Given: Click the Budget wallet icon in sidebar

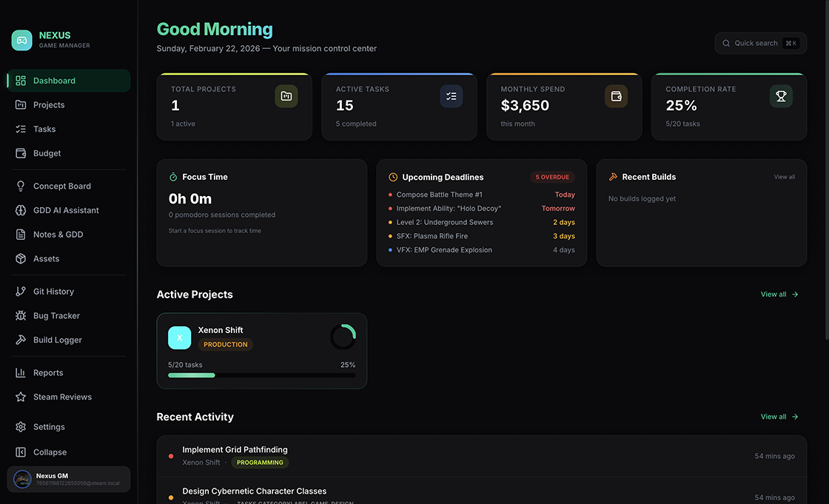Looking at the screenshot, I should pyautogui.click(x=21, y=153).
